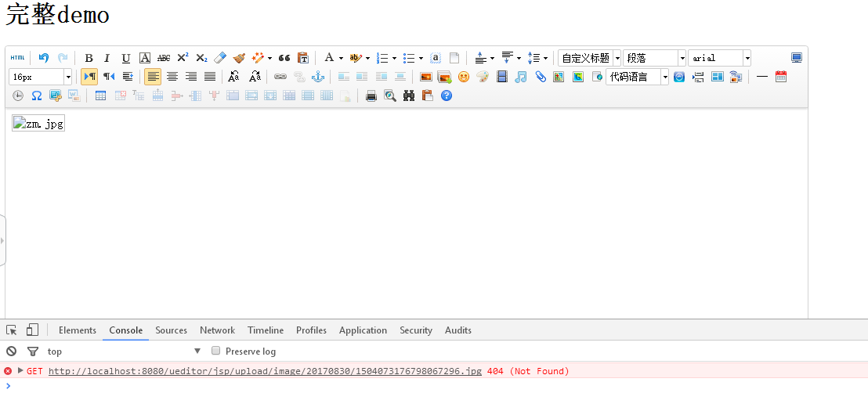
Task: Switch to DevTools Console tab
Action: click(125, 330)
